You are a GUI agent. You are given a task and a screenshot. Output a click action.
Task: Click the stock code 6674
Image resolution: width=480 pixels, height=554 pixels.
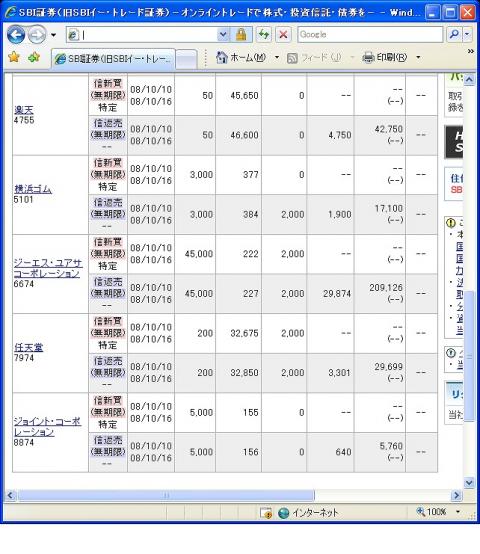[24, 284]
